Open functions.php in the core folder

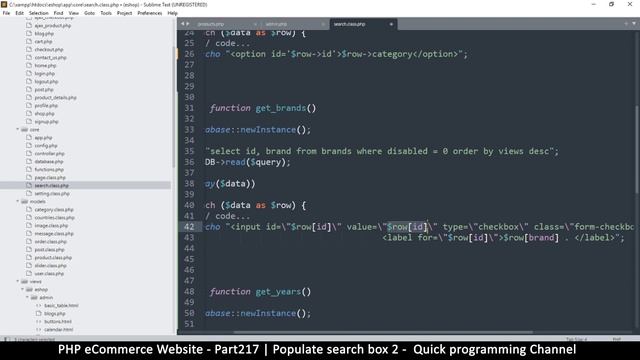pyautogui.click(x=49, y=169)
